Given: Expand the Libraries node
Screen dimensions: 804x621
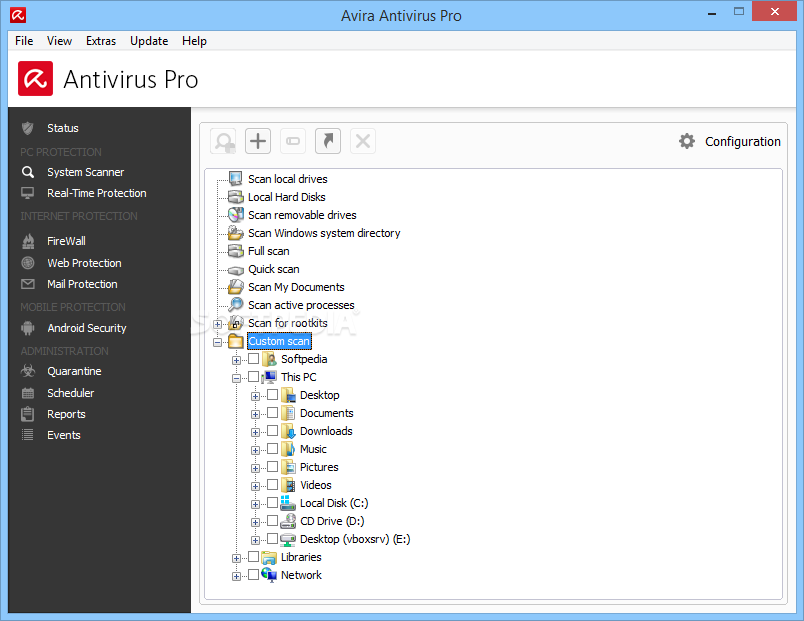Looking at the screenshot, I should pyautogui.click(x=236, y=558).
